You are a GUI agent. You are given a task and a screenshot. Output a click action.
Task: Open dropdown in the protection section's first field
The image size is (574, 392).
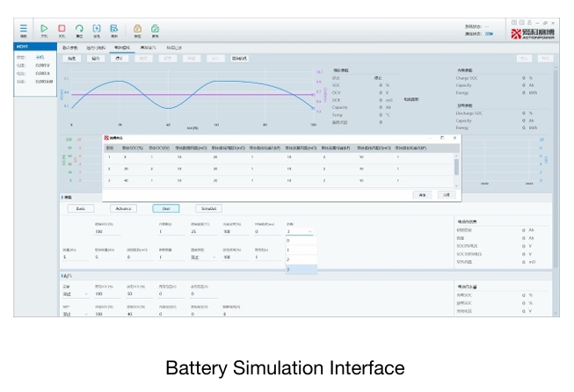point(76,294)
